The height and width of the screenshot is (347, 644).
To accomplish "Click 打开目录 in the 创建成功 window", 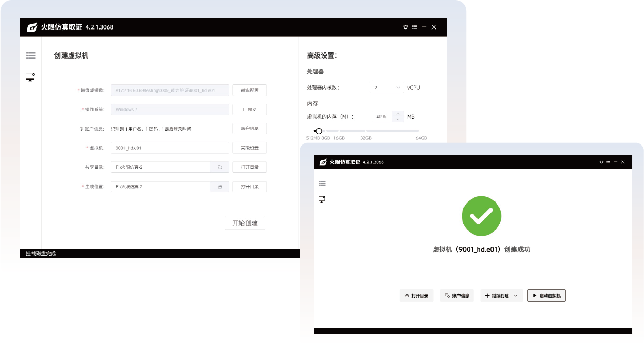I will (x=416, y=296).
